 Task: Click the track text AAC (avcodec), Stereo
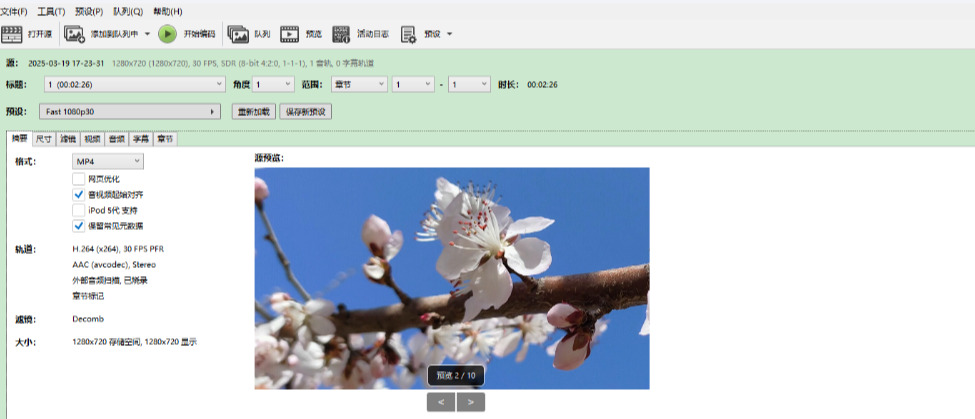(x=114, y=265)
